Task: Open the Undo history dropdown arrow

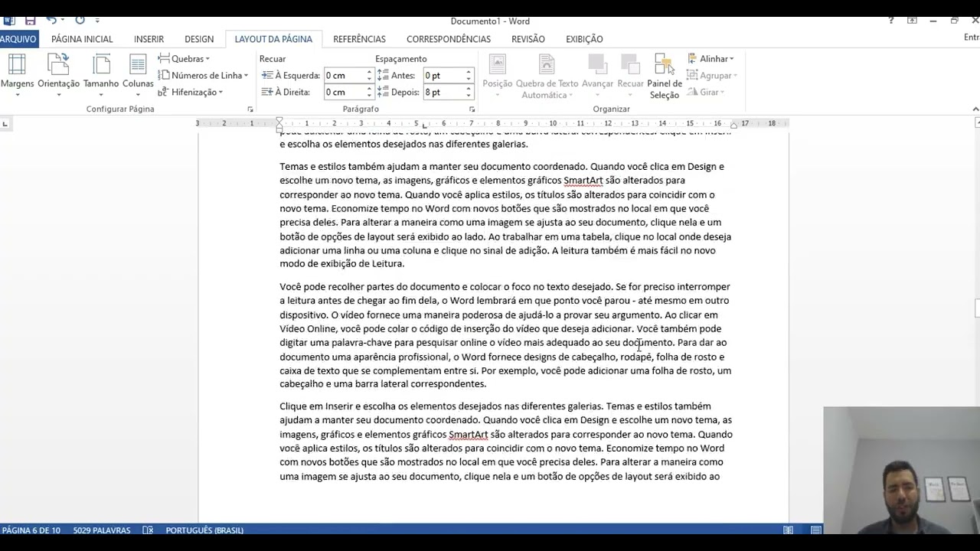Action: click(x=63, y=21)
